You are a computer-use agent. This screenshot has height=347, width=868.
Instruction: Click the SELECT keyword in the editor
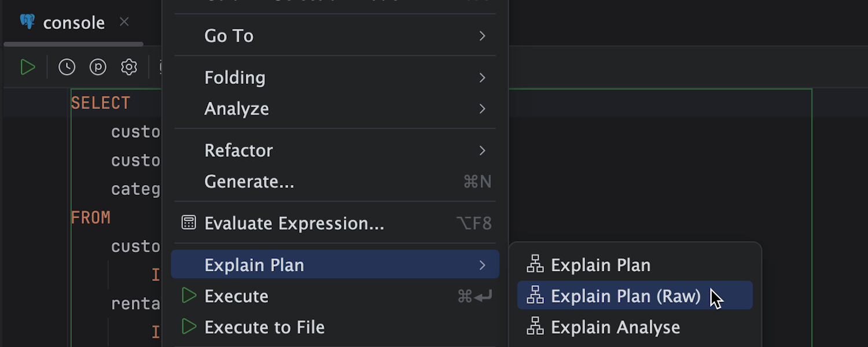(101, 103)
